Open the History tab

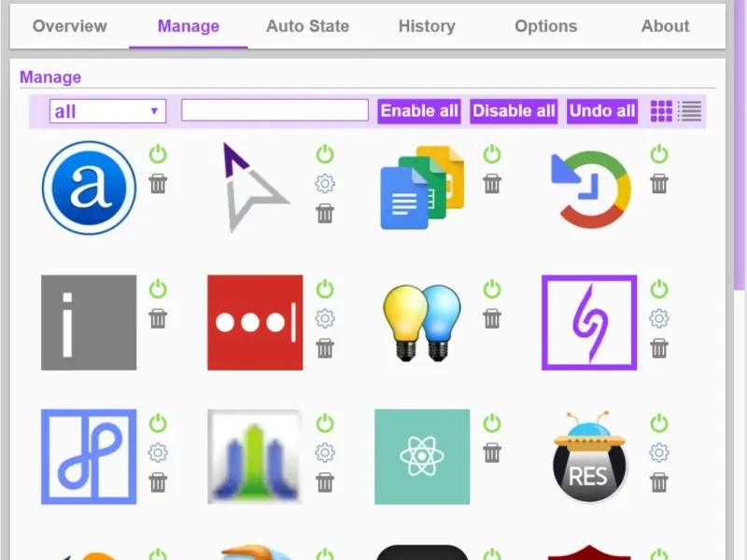point(427,26)
